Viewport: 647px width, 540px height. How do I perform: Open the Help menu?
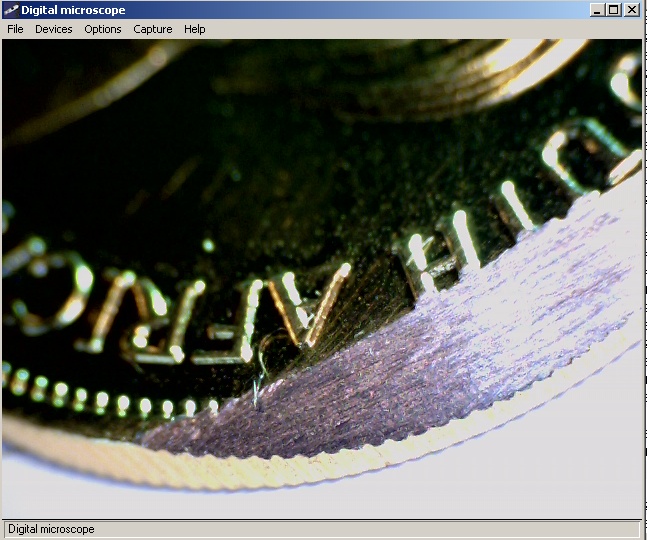point(194,29)
